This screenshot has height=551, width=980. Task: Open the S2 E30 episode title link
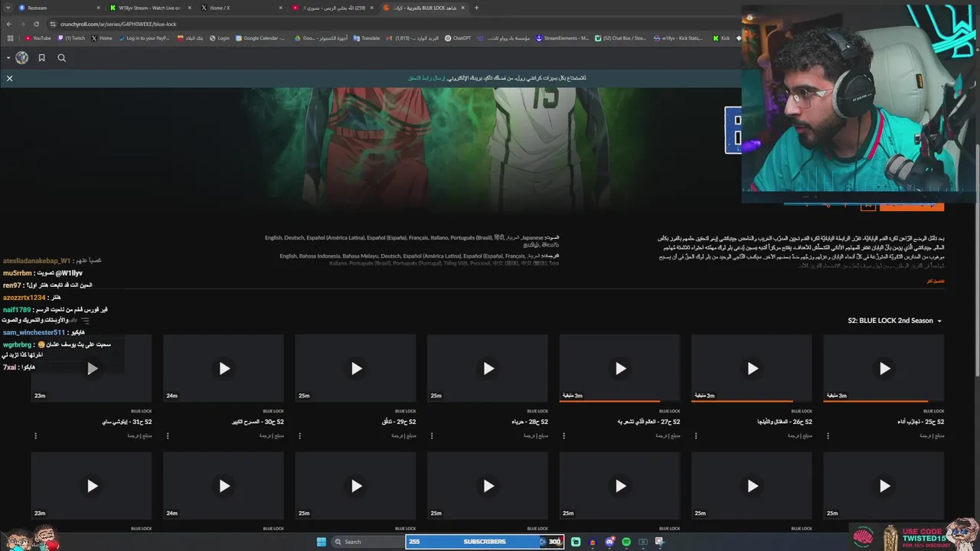[258, 422]
